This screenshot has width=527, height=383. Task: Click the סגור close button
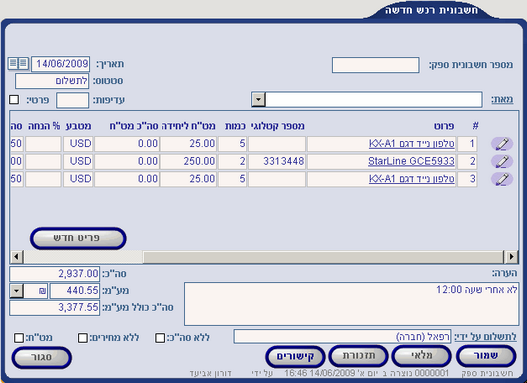(42, 357)
